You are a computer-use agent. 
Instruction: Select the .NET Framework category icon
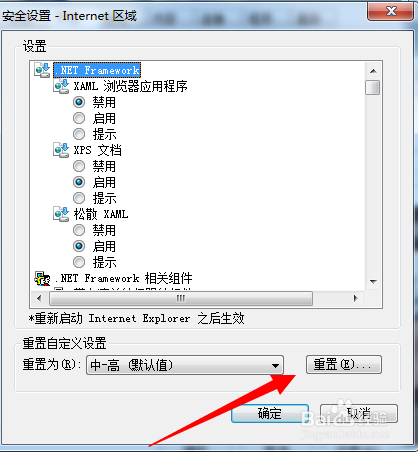click(x=42, y=70)
